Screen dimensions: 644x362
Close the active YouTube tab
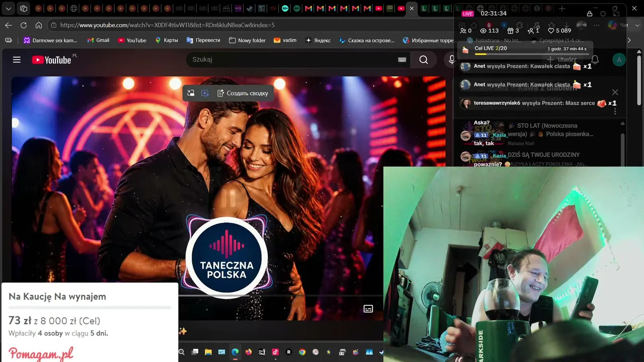[412, 9]
